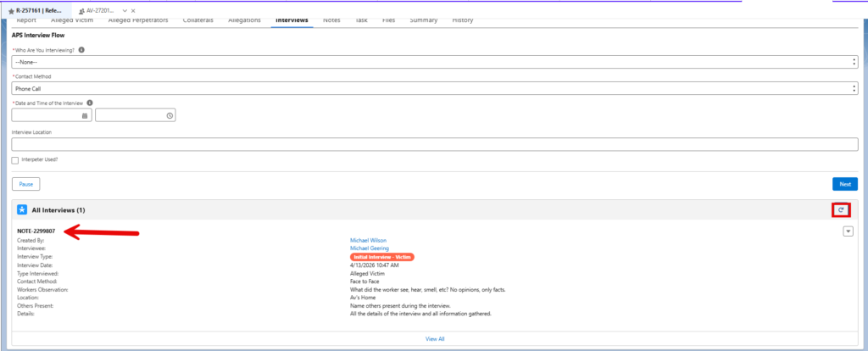Open the Alleged Perpetrators tab
The height and width of the screenshot is (351, 868).
tap(138, 20)
